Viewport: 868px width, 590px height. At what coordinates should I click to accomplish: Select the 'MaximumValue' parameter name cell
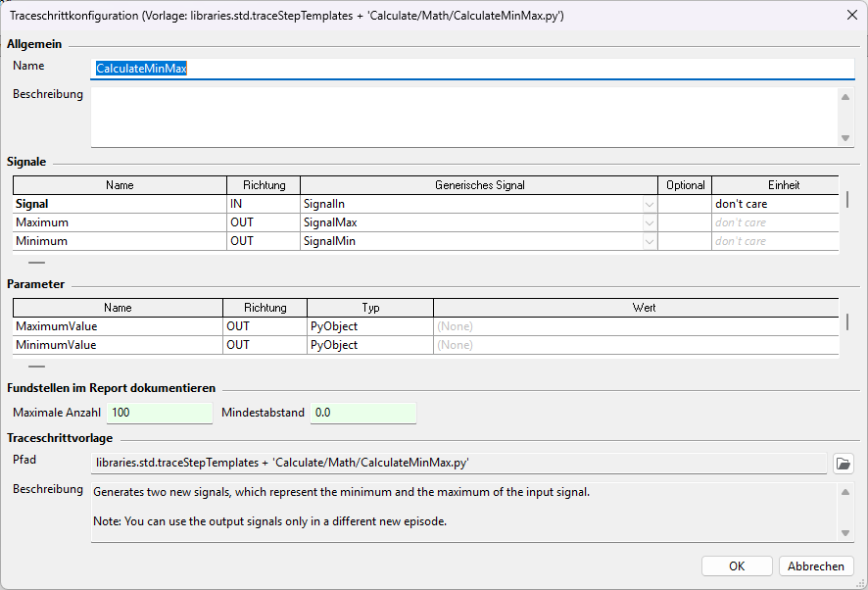(x=118, y=326)
